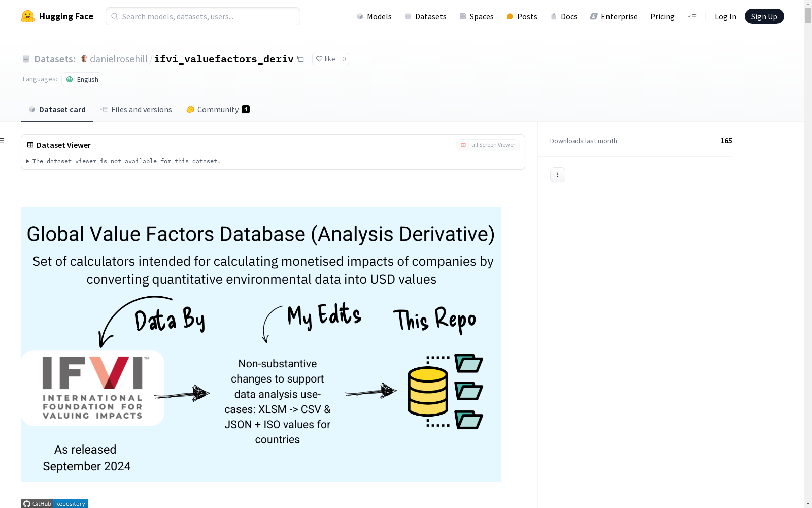The height and width of the screenshot is (508, 812).
Task: Open the three-dot options menu
Action: 558,175
